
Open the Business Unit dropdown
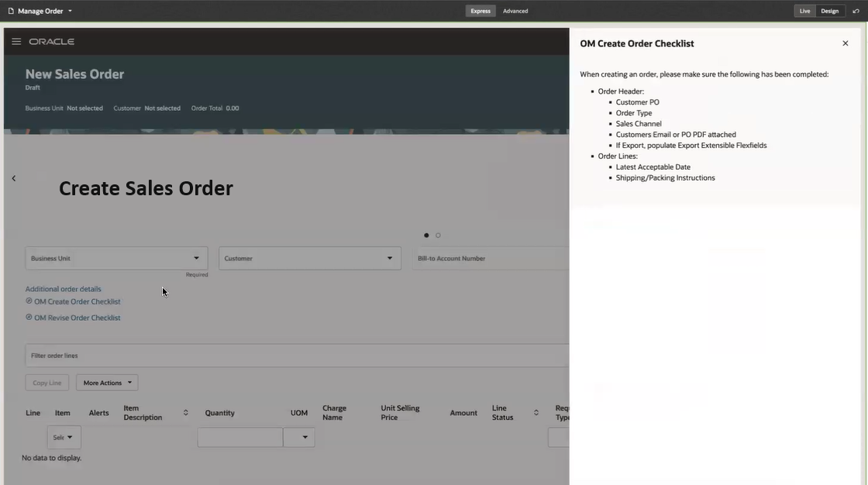click(x=197, y=258)
